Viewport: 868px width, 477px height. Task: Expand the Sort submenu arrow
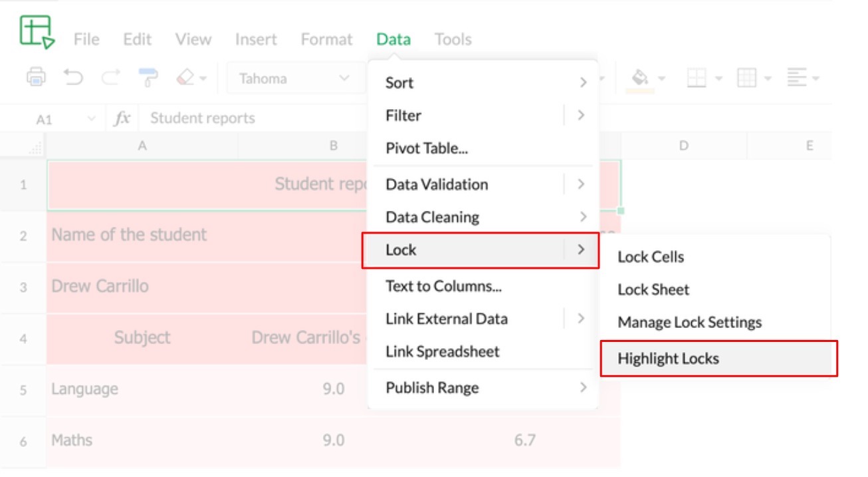point(583,82)
